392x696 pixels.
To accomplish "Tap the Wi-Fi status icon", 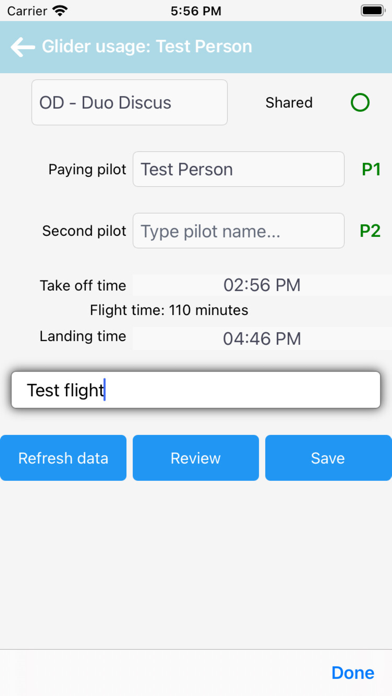I will pos(59,10).
